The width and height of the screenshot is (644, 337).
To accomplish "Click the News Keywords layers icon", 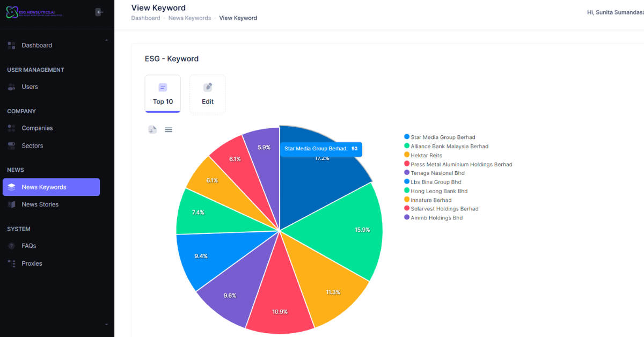I will (11, 187).
